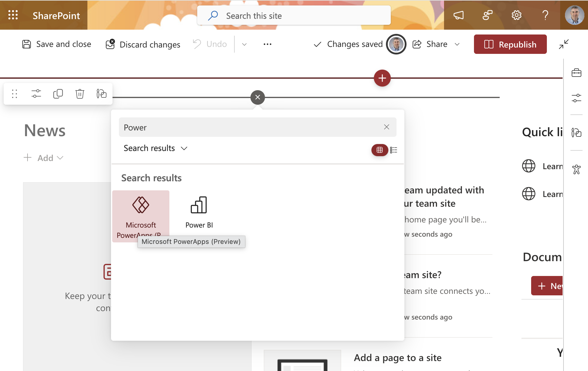
Task: Click the co-author avatar next to Changes saved
Action: tap(396, 44)
